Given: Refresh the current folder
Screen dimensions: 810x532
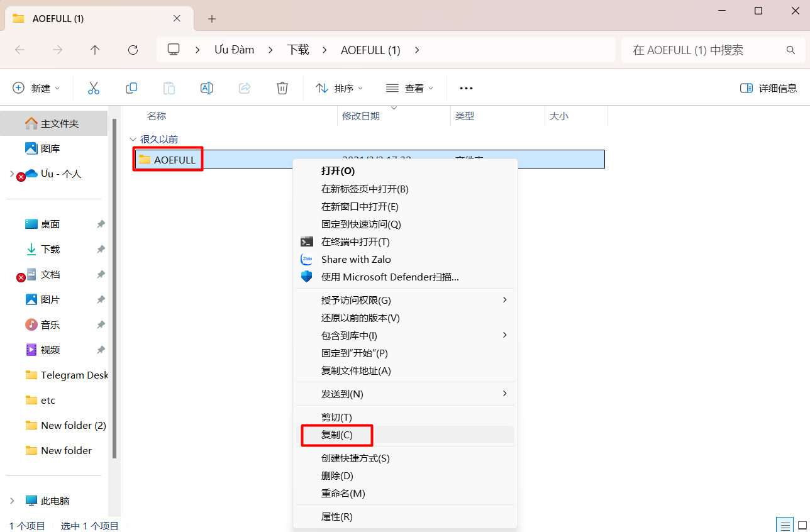Looking at the screenshot, I should (x=133, y=50).
